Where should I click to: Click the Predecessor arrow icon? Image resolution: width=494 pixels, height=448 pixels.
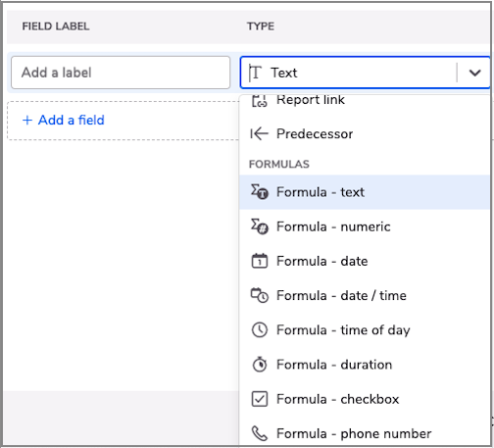[260, 134]
